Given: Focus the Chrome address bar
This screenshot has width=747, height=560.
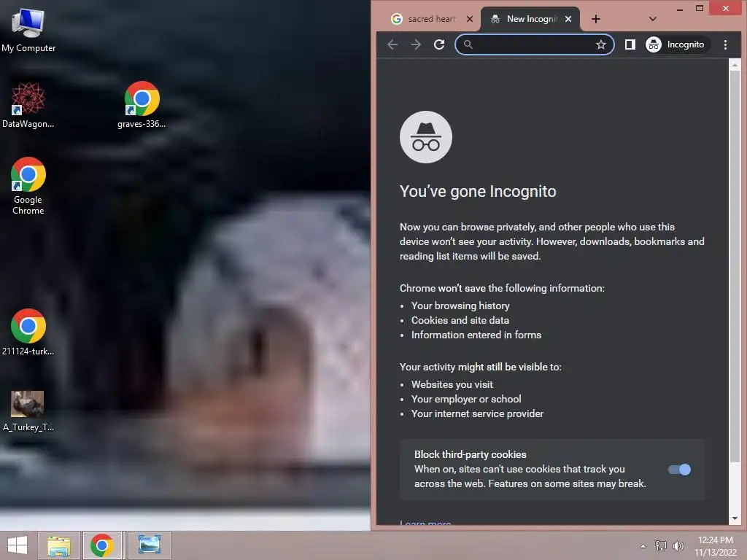Looking at the screenshot, I should (x=535, y=44).
